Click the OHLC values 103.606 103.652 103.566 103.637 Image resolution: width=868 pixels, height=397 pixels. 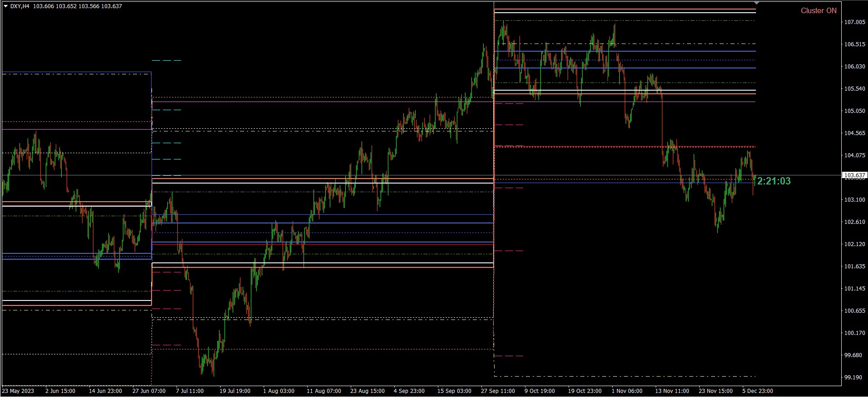[78, 6]
